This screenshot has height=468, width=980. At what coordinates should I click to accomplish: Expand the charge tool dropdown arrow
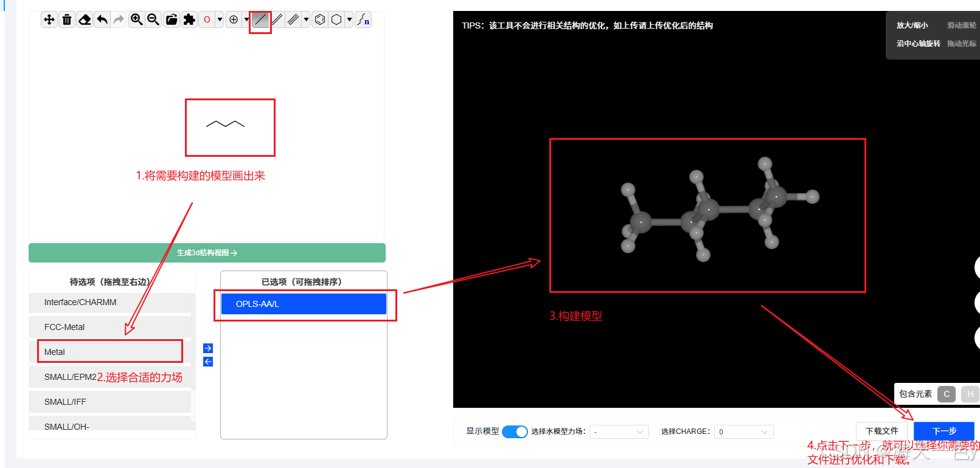(x=246, y=19)
